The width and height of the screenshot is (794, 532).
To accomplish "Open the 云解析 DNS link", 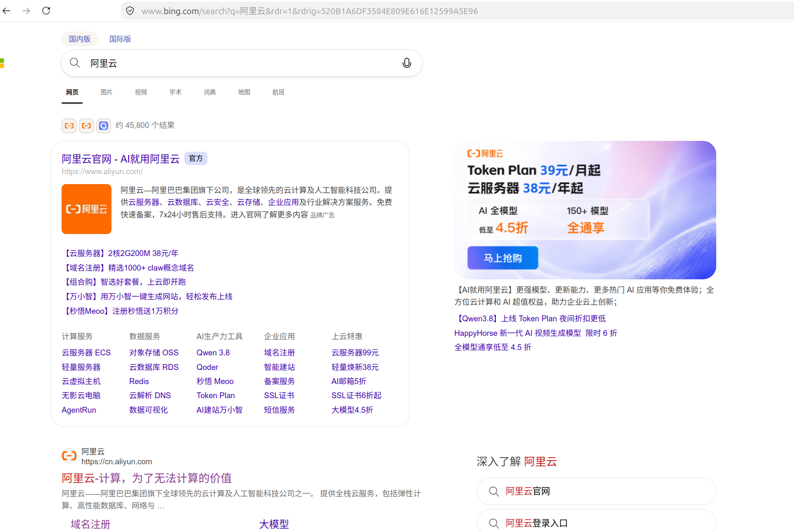I will click(x=150, y=396).
